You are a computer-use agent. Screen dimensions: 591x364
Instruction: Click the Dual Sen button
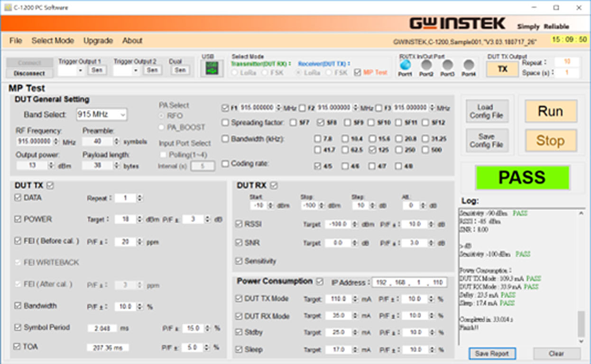click(179, 70)
